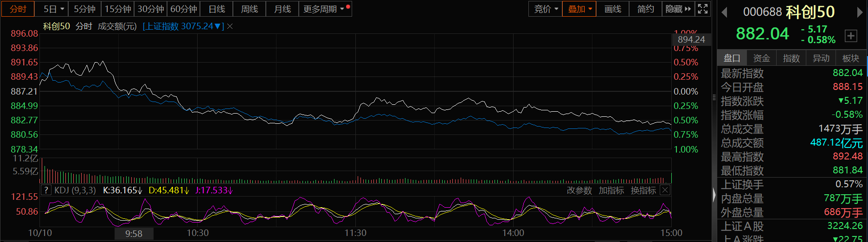Switch to 日线 chart
The height and width of the screenshot is (242, 868).
pyautogui.click(x=217, y=9)
